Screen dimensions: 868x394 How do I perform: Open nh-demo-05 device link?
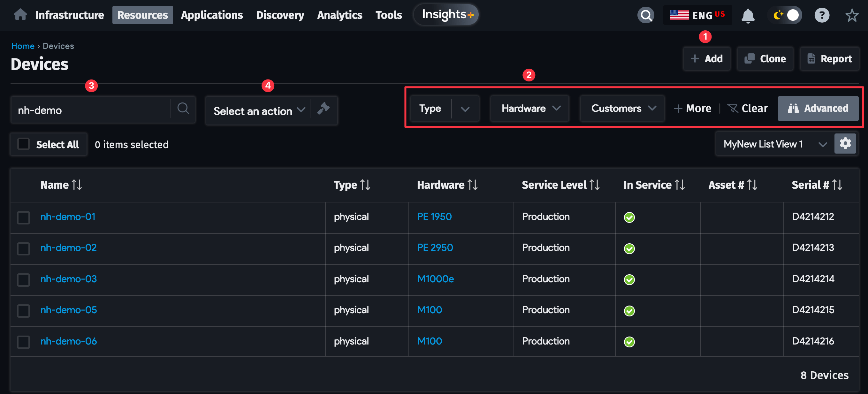click(x=68, y=310)
